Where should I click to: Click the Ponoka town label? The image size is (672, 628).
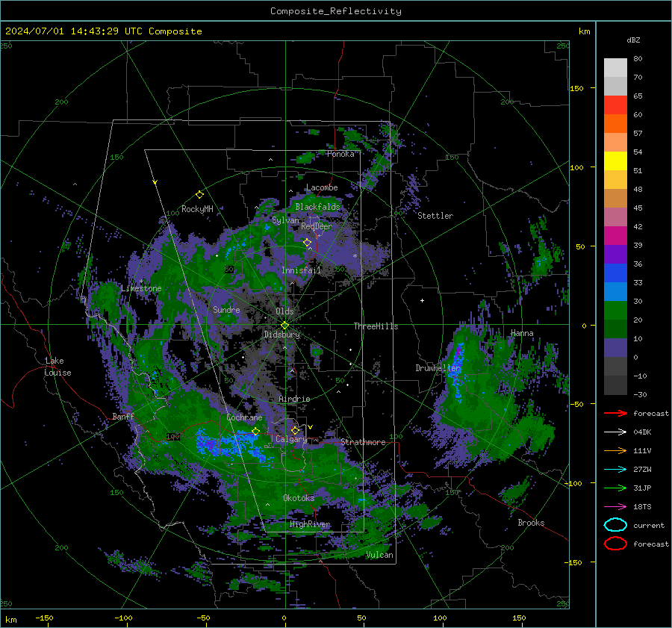point(340,155)
